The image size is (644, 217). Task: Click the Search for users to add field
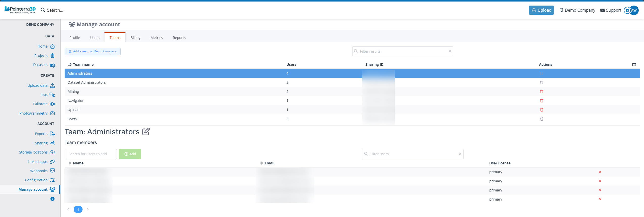91,154
